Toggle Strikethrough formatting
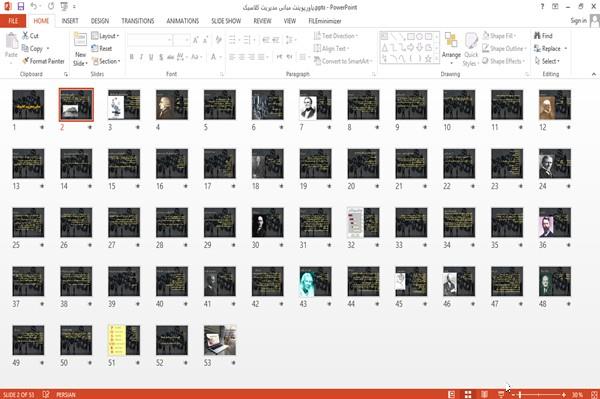 click(171, 57)
